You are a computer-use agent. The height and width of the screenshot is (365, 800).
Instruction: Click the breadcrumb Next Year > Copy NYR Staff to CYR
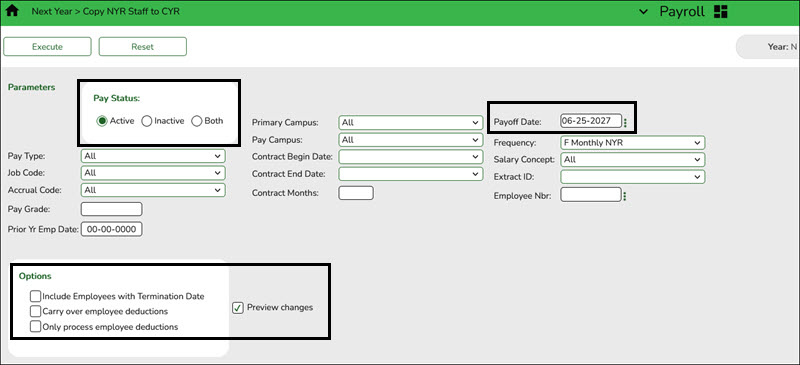pyautogui.click(x=106, y=11)
